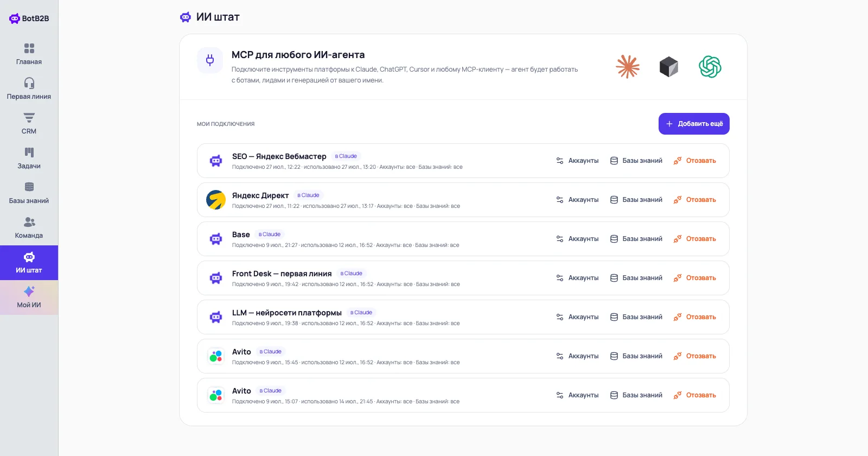Click the Добавить ещё button

tap(694, 124)
